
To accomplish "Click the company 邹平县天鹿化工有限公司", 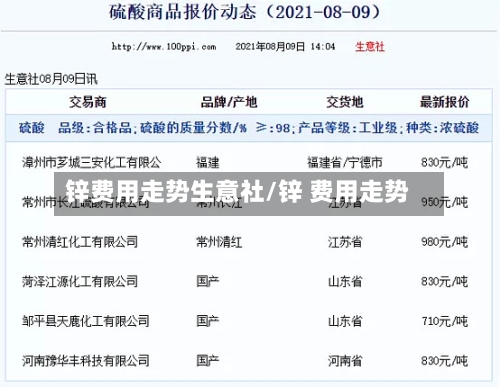I will 86,321.
